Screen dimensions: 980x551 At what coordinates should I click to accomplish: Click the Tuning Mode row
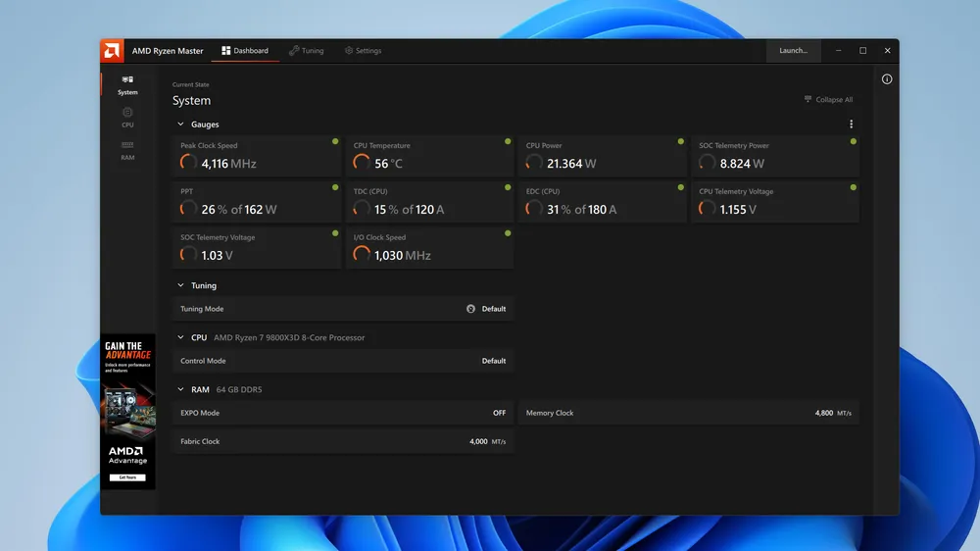click(x=343, y=309)
